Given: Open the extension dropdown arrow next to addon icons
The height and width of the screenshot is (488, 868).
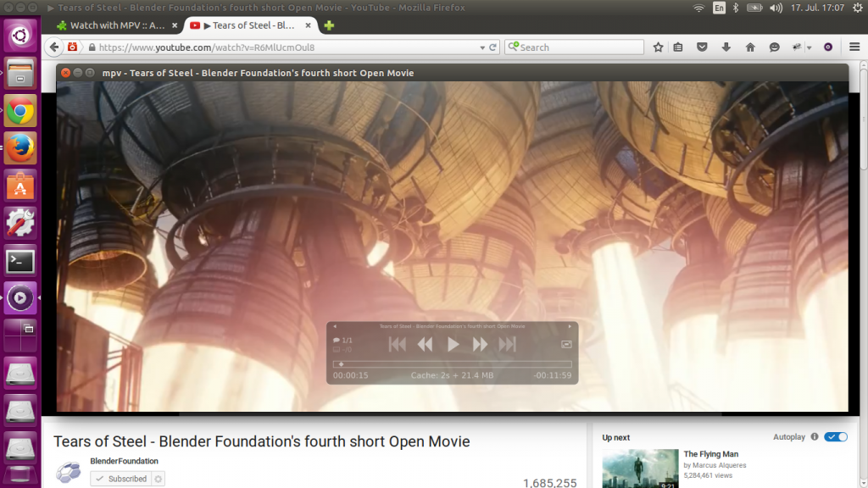Looking at the screenshot, I should click(x=807, y=47).
